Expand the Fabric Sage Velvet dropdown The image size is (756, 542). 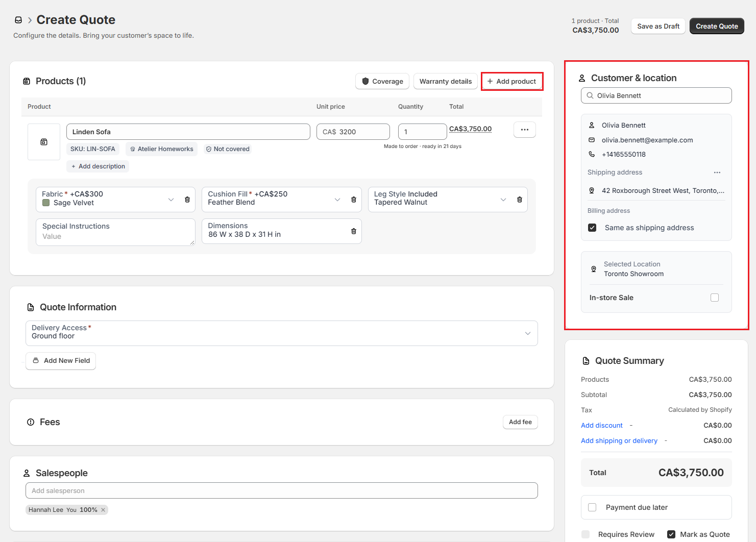pos(171,200)
